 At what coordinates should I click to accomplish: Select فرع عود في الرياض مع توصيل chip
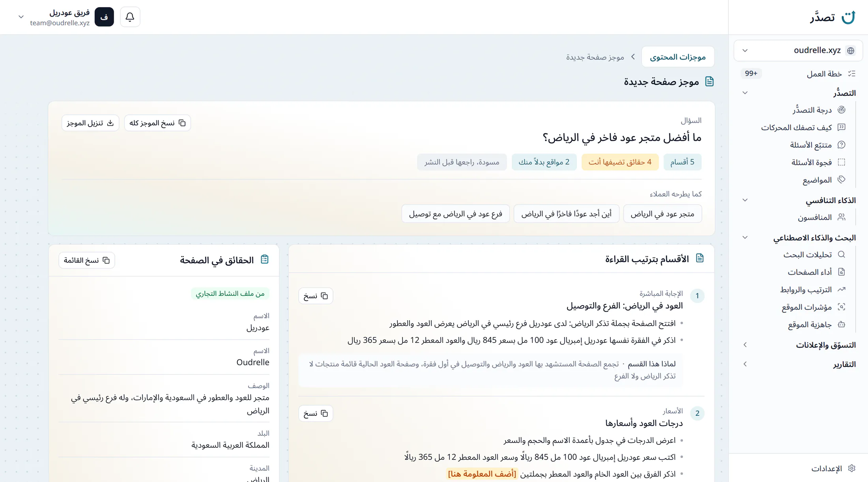pos(456,214)
